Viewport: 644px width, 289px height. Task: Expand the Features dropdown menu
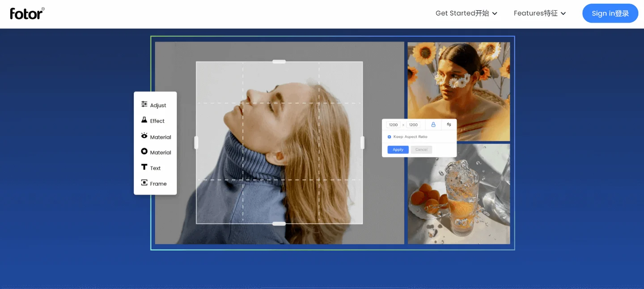[x=540, y=13]
